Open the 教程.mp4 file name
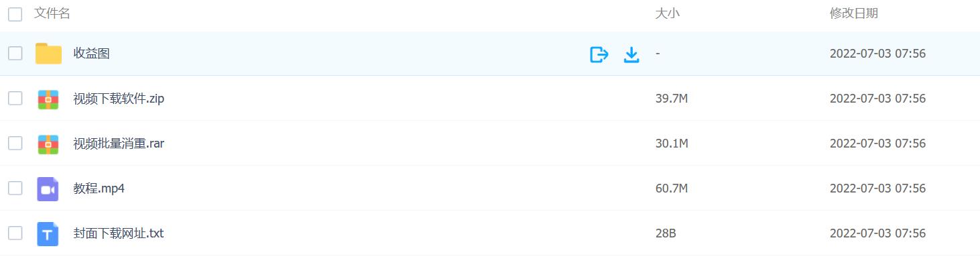Image resolution: width=980 pixels, height=273 pixels. pyautogui.click(x=99, y=188)
